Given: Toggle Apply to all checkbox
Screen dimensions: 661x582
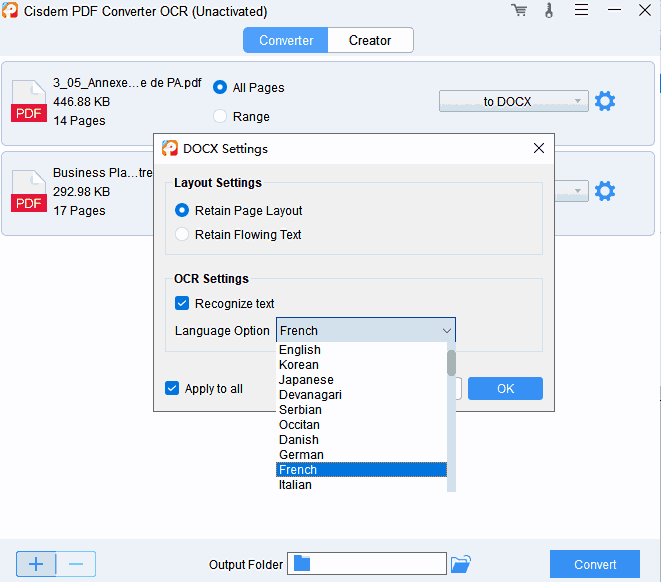Looking at the screenshot, I should [172, 388].
